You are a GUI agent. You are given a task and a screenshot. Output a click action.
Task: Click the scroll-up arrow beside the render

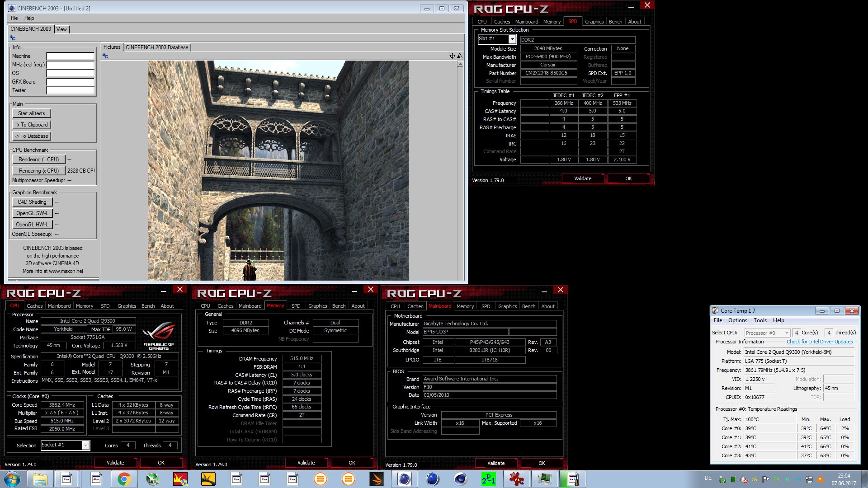click(x=461, y=64)
